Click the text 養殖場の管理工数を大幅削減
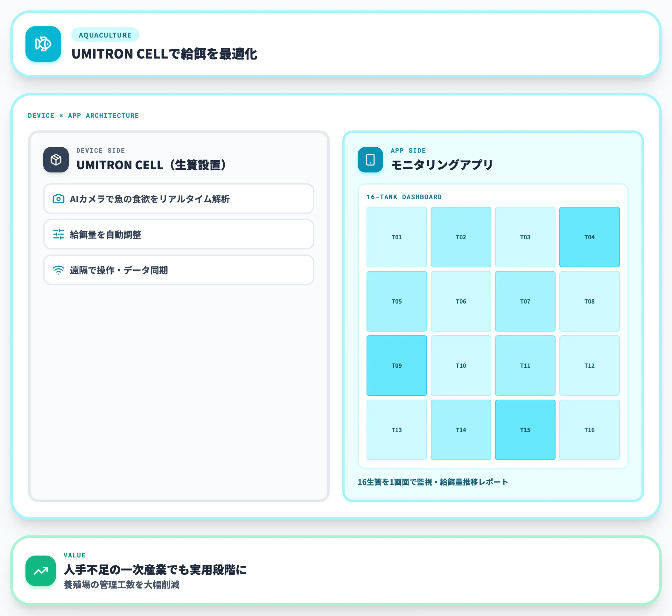672x616 pixels. pos(122,585)
